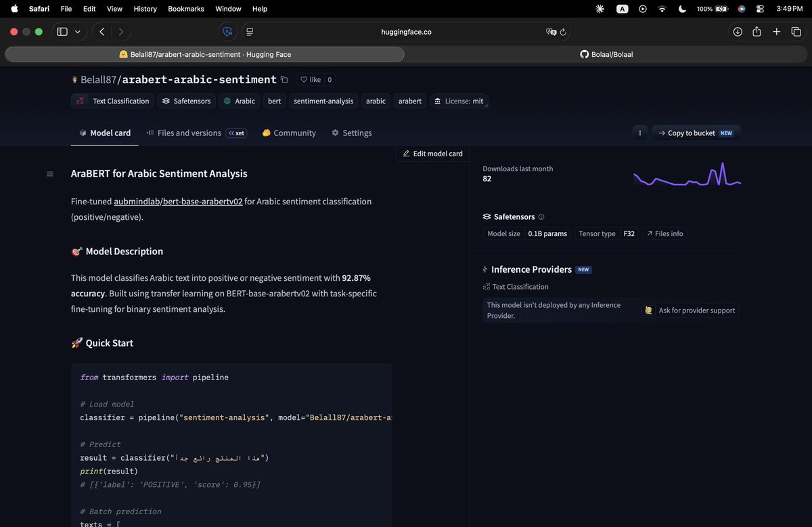The height and width of the screenshot is (527, 812).
Task: Open the Bookmarks menu
Action: point(185,9)
